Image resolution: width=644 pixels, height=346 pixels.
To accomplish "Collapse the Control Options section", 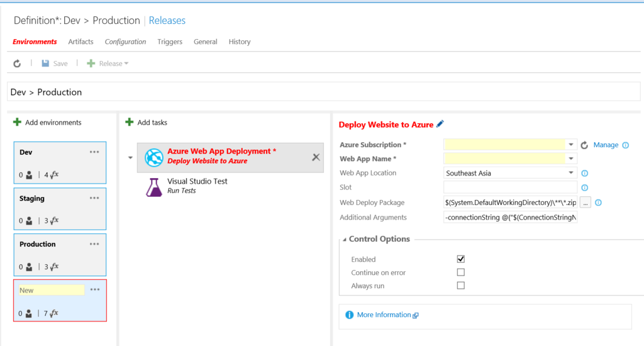I will pos(345,239).
